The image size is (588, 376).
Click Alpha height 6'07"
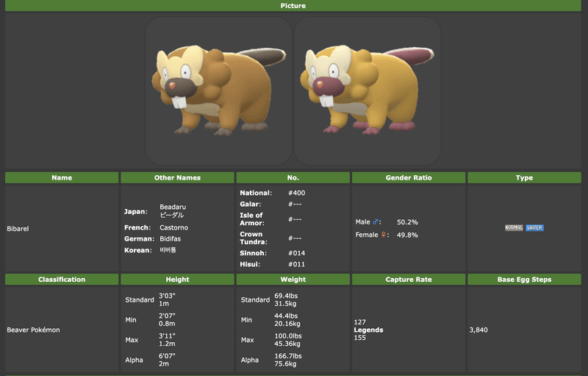point(167,355)
